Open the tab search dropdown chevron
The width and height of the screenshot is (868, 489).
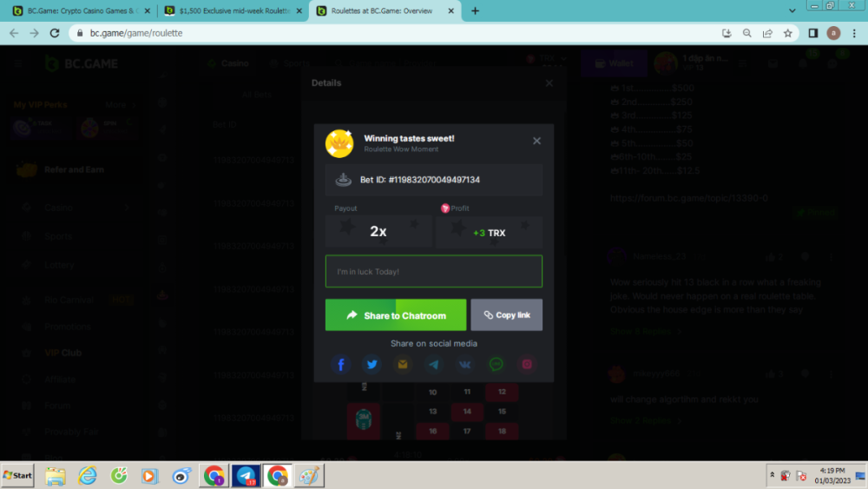click(792, 10)
